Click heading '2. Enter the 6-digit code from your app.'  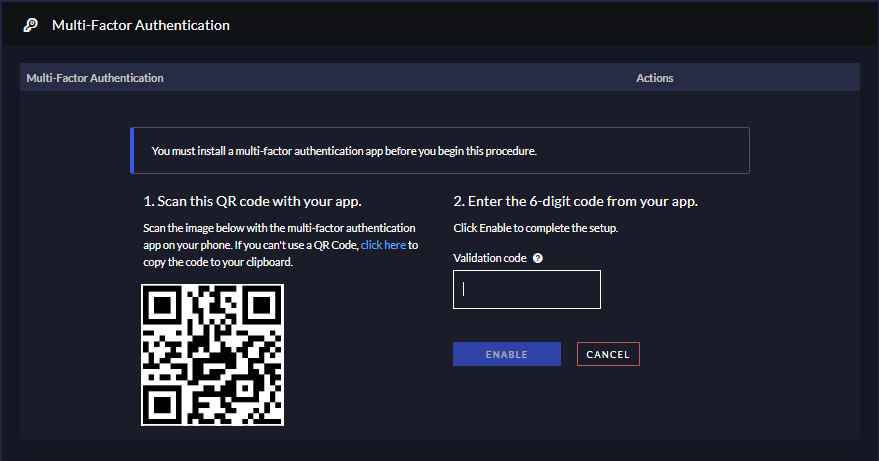click(x=576, y=201)
